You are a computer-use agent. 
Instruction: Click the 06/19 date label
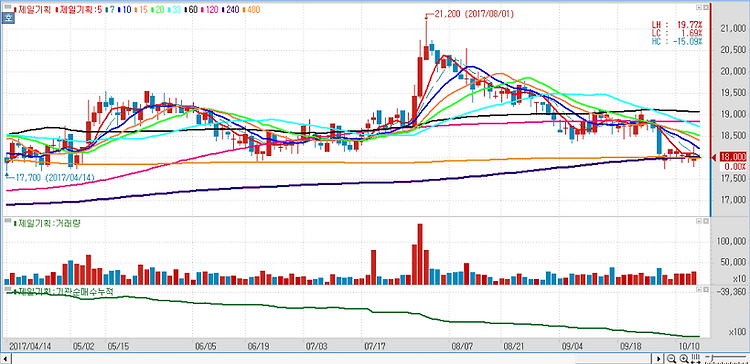259,345
